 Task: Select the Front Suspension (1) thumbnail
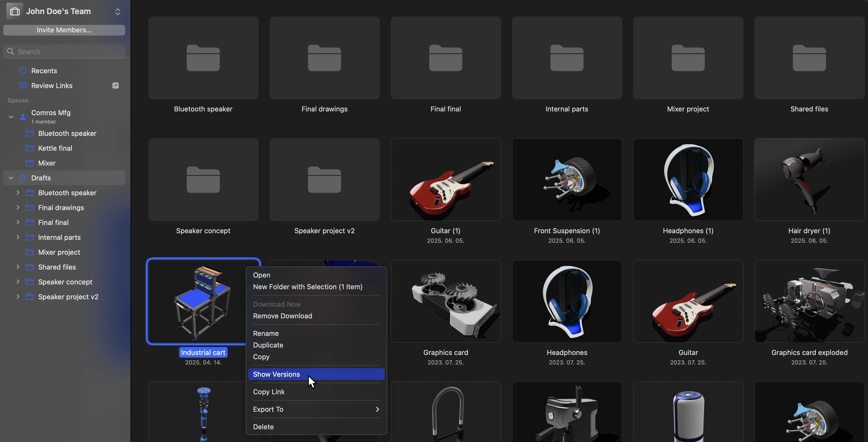567,180
